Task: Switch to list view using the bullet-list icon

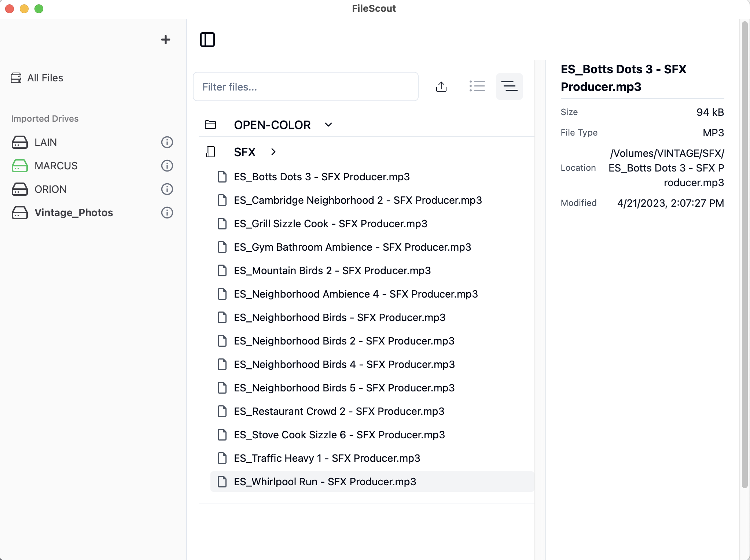Action: coord(478,86)
